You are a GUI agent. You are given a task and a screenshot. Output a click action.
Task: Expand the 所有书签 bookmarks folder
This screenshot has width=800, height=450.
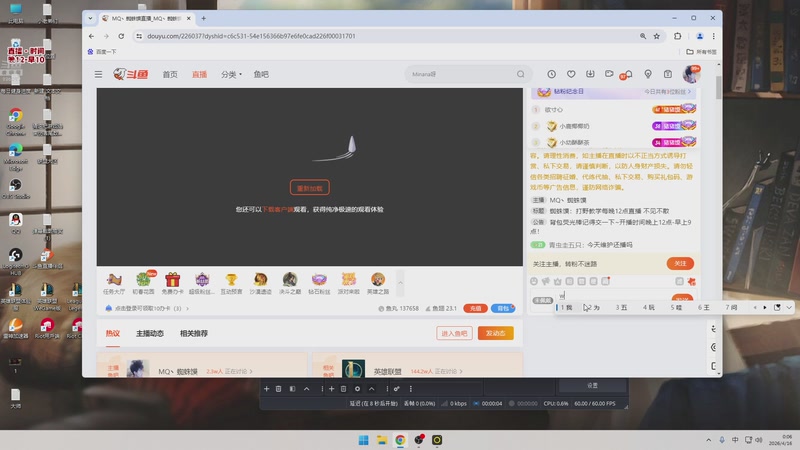click(702, 52)
